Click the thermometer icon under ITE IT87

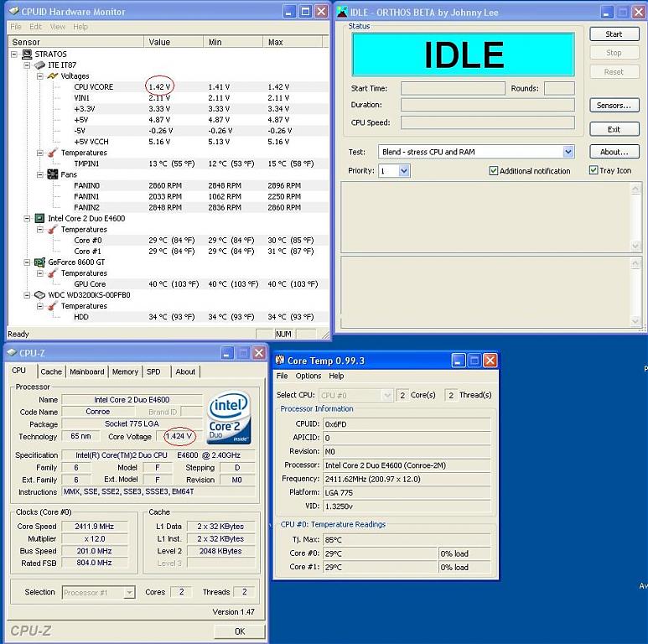[x=53, y=153]
